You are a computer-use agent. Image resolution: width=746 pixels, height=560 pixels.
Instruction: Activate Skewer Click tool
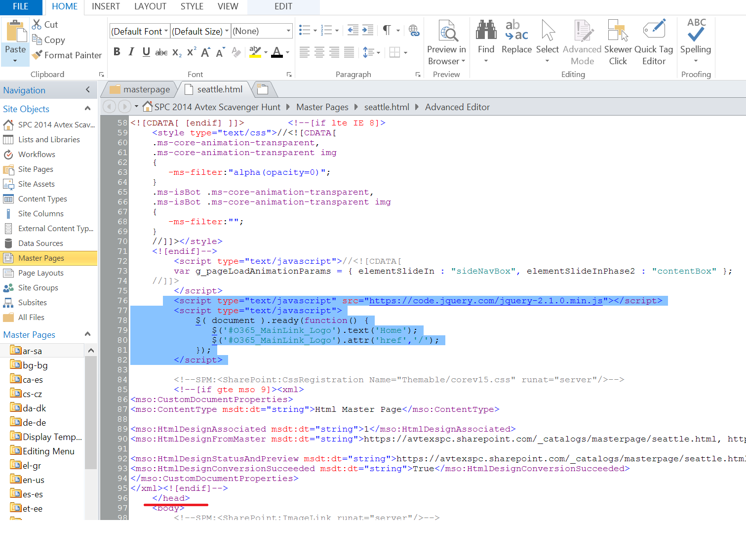click(618, 31)
